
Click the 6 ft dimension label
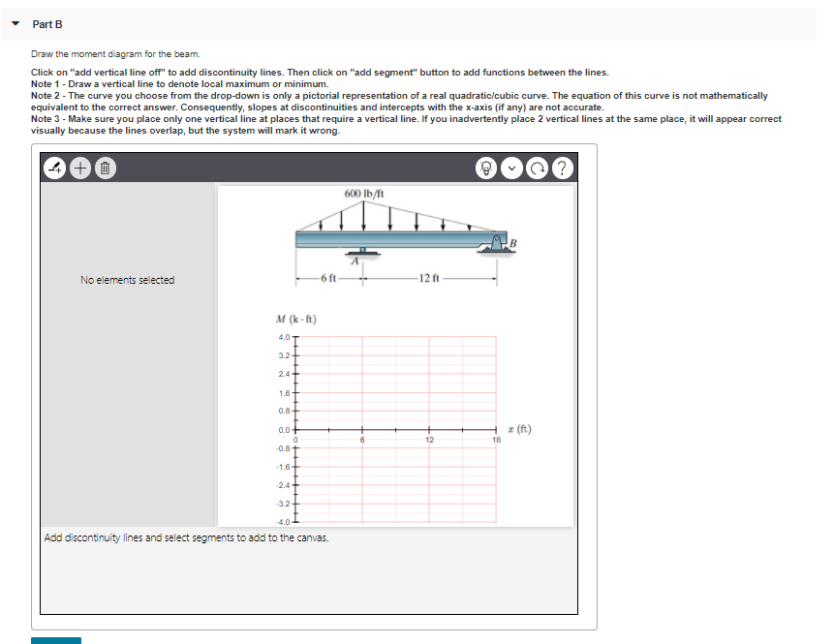tap(328, 278)
